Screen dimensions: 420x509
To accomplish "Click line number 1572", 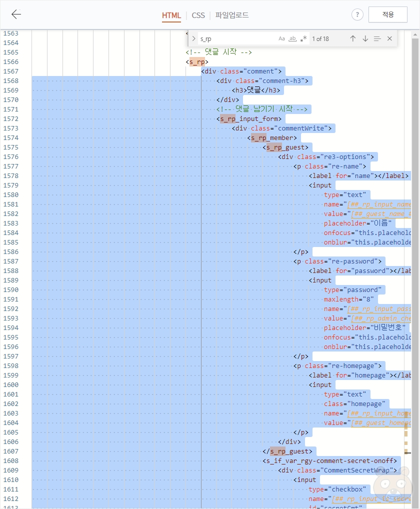I will (x=11, y=119).
